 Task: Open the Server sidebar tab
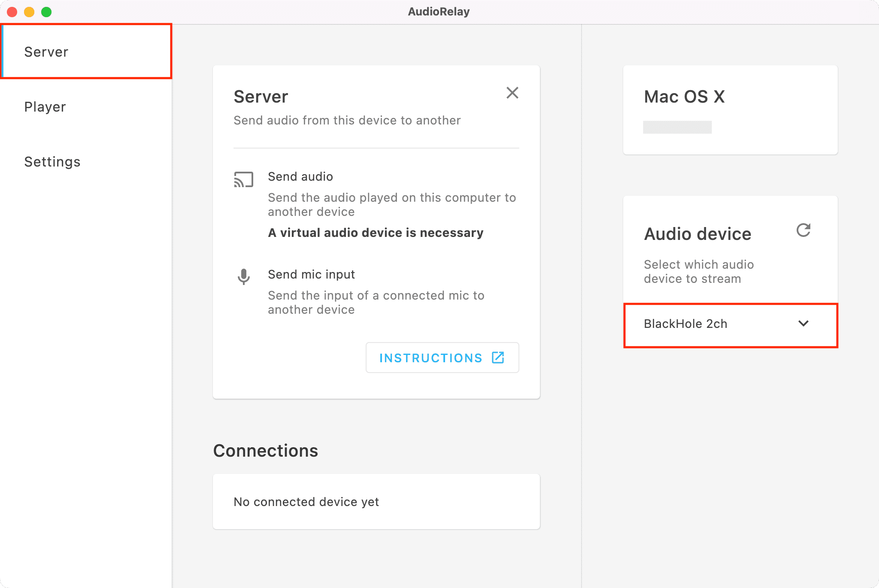(x=86, y=52)
